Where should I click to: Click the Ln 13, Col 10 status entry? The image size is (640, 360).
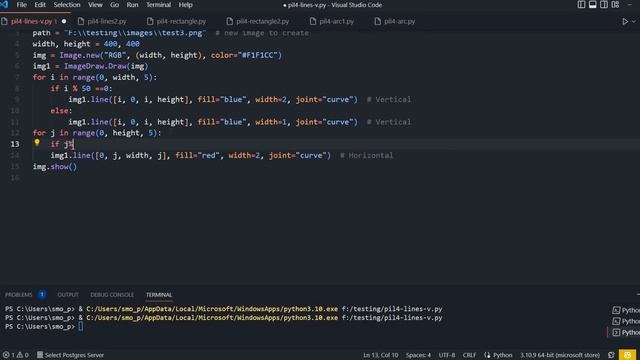pos(380,355)
